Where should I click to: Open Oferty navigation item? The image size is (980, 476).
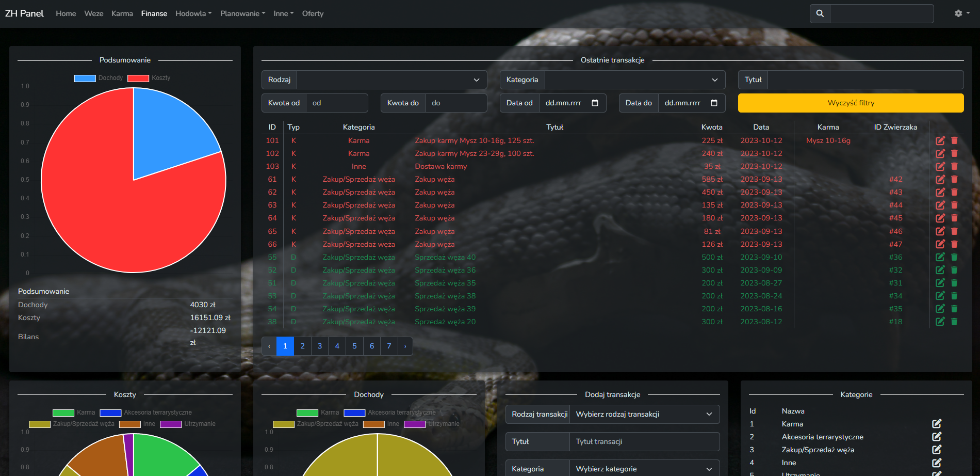(313, 13)
